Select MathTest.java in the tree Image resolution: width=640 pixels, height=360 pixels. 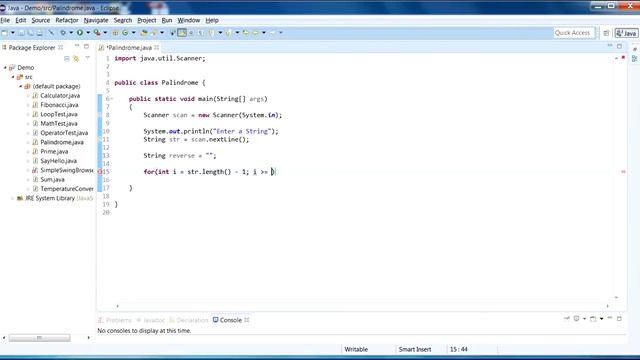(x=59, y=124)
